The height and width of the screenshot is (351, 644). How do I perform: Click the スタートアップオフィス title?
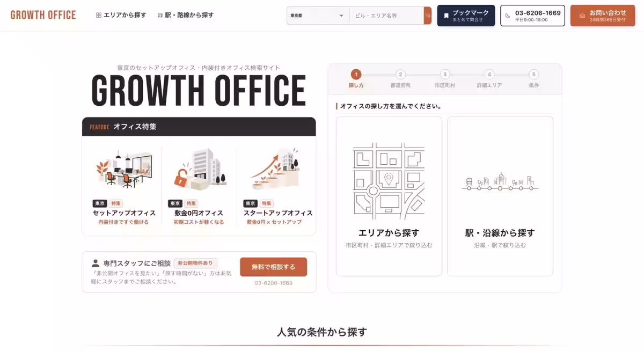tap(278, 213)
